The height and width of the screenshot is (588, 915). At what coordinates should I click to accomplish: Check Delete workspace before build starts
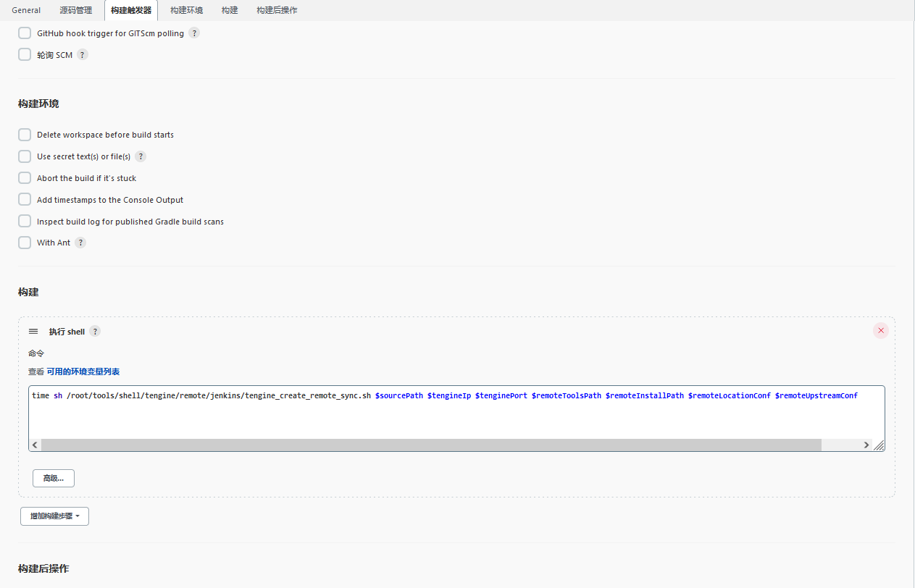25,135
